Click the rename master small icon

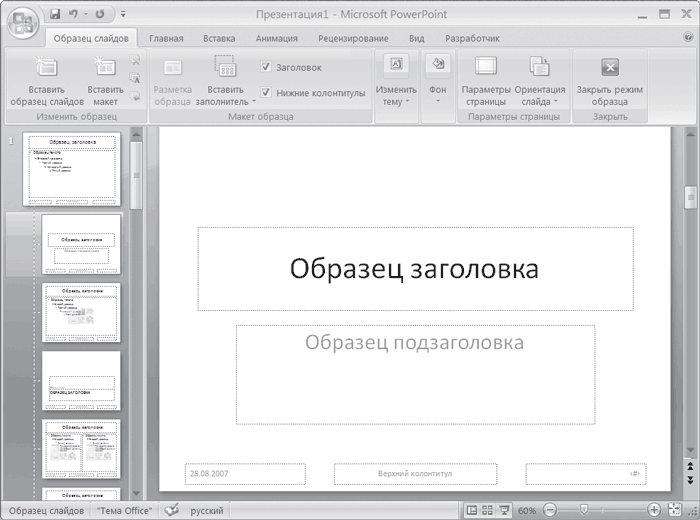click(134, 78)
